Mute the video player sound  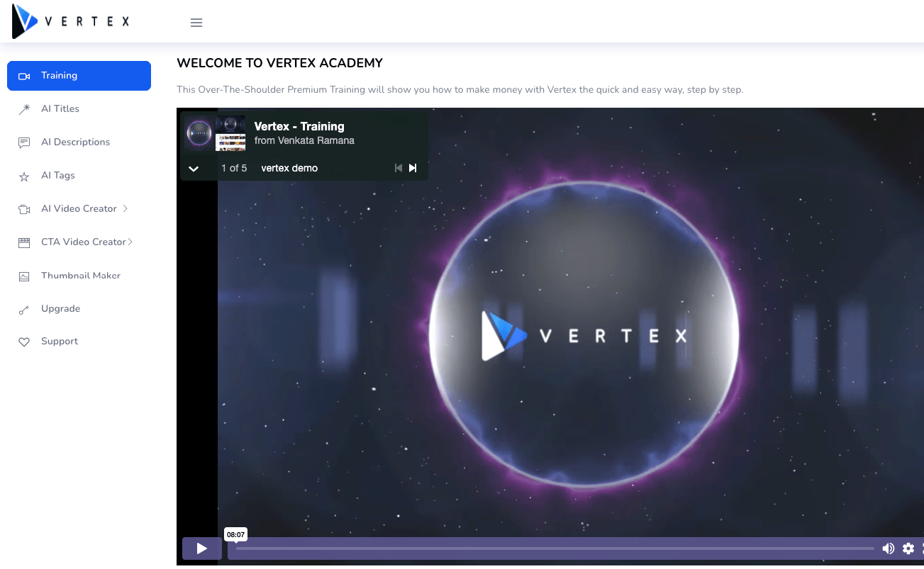[x=889, y=548]
